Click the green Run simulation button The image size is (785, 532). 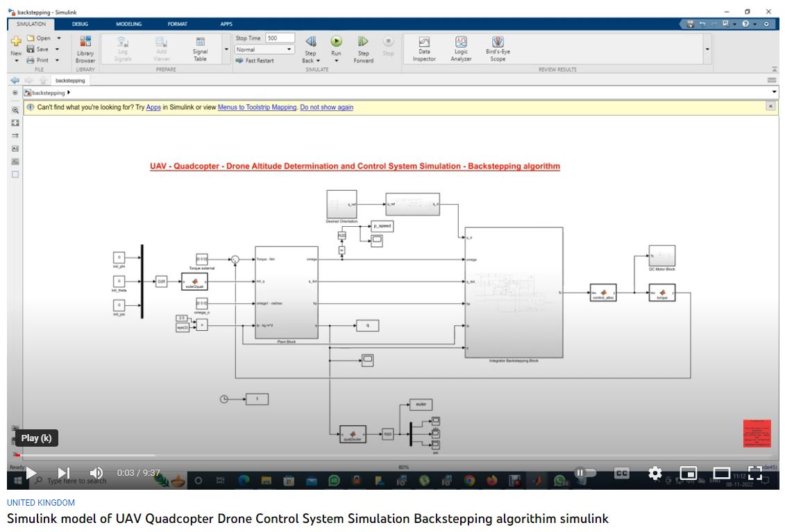(336, 42)
